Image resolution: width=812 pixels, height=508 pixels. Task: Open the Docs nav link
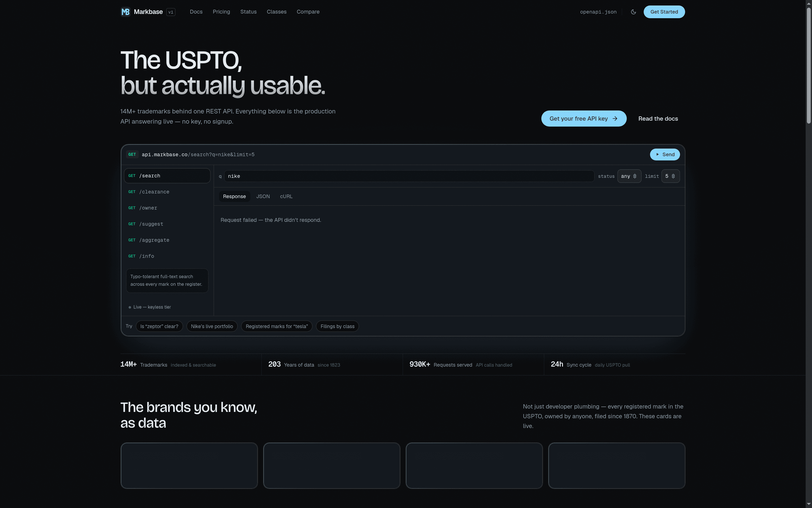tap(196, 12)
